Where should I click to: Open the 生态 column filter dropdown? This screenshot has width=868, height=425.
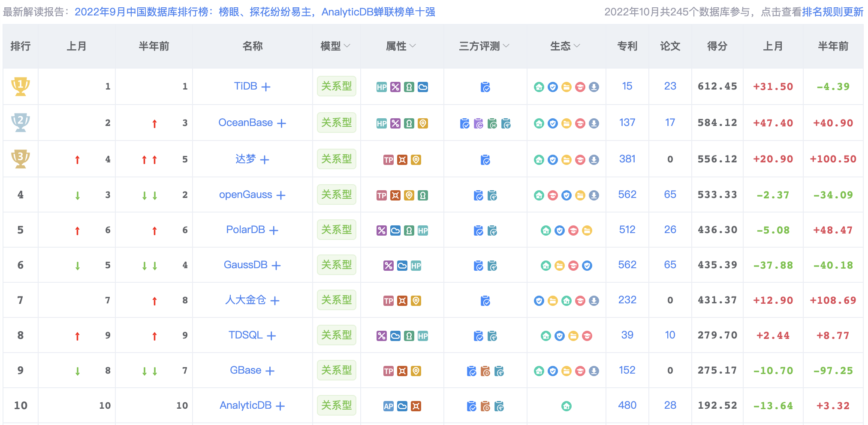(x=577, y=46)
